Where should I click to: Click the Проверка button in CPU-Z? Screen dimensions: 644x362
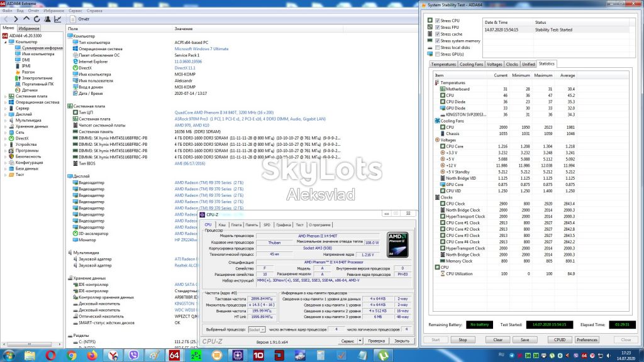click(376, 341)
